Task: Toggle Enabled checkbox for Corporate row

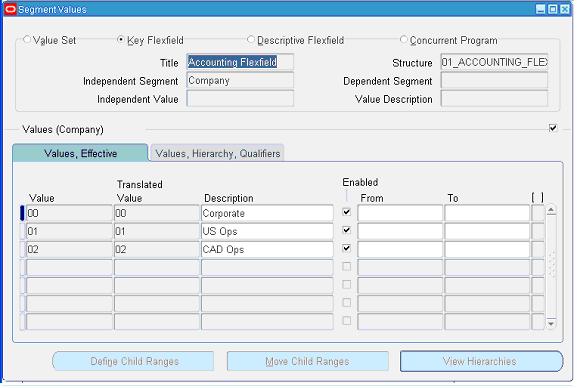Action: point(346,212)
